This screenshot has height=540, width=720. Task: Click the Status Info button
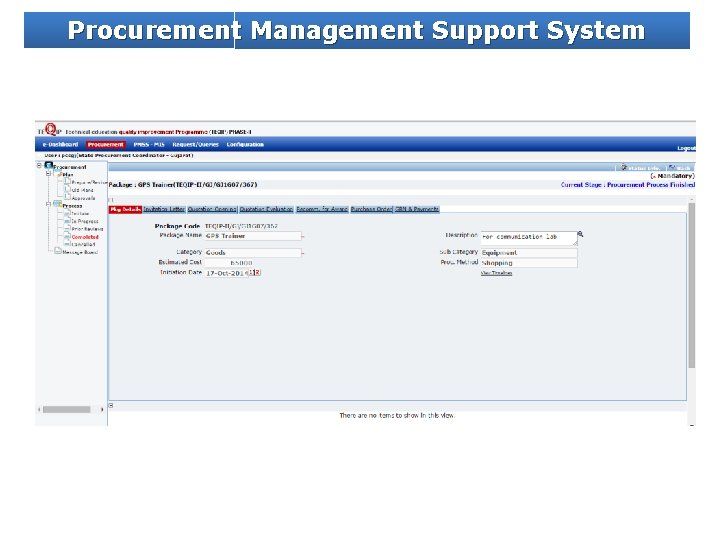(641, 168)
